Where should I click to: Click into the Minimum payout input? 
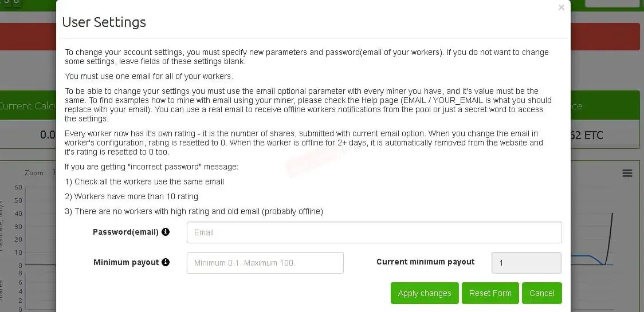[265, 263]
